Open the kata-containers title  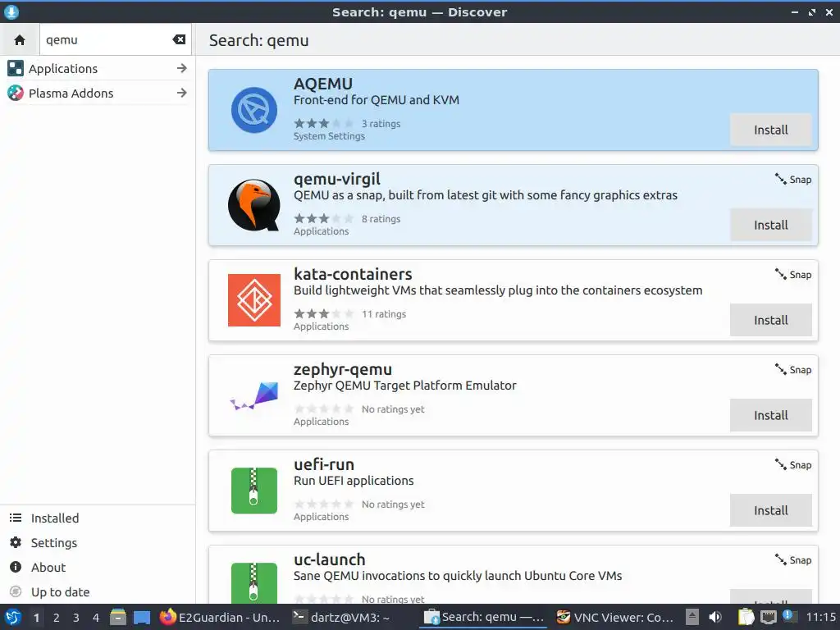[353, 274]
